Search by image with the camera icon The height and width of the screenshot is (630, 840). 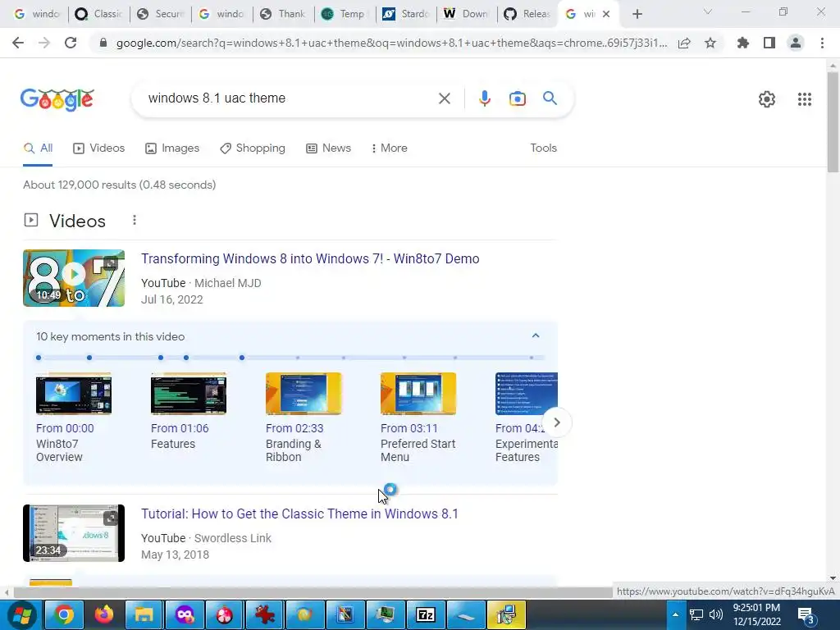(x=518, y=98)
